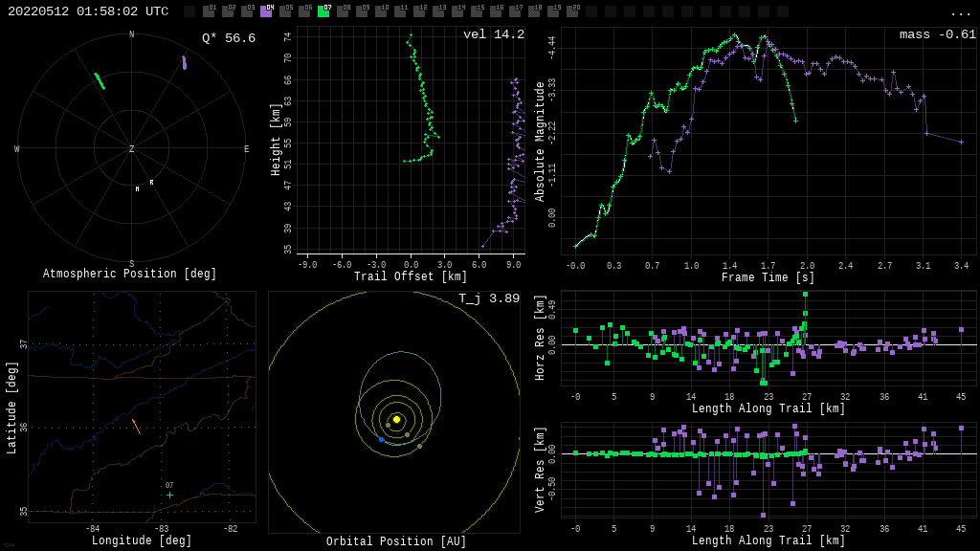Image resolution: width=980 pixels, height=551 pixels.
Task: Click the vel 14.2 readout
Action: click(x=493, y=34)
